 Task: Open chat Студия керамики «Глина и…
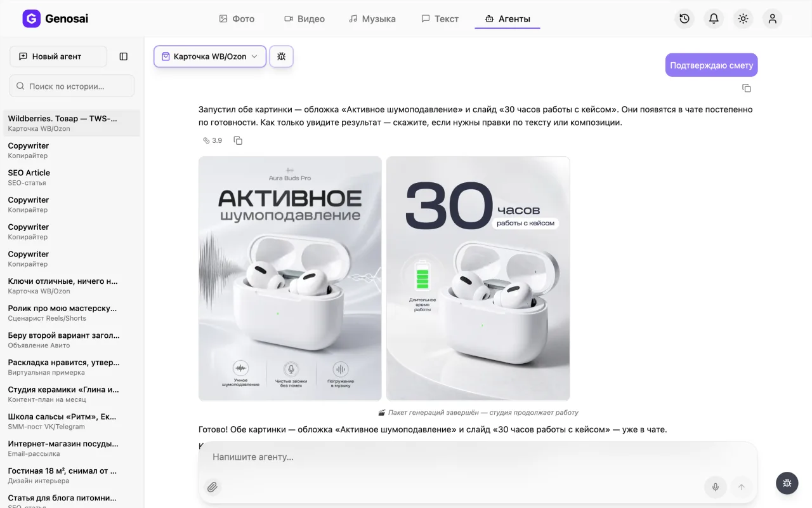pos(72,394)
